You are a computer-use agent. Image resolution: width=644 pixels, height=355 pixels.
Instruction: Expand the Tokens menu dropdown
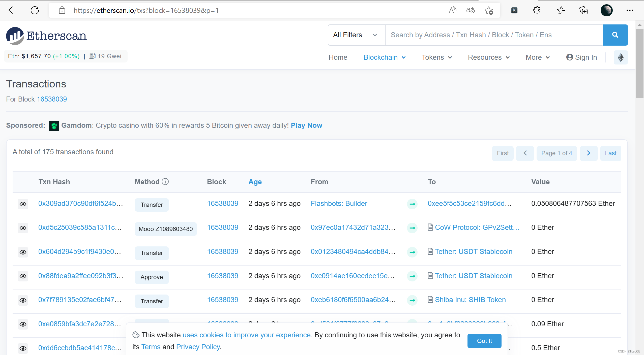point(436,57)
